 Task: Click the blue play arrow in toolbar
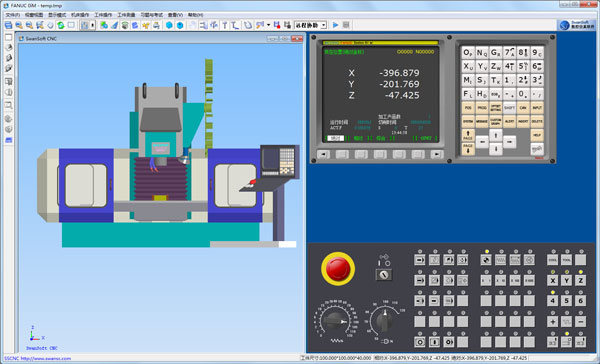click(x=336, y=25)
